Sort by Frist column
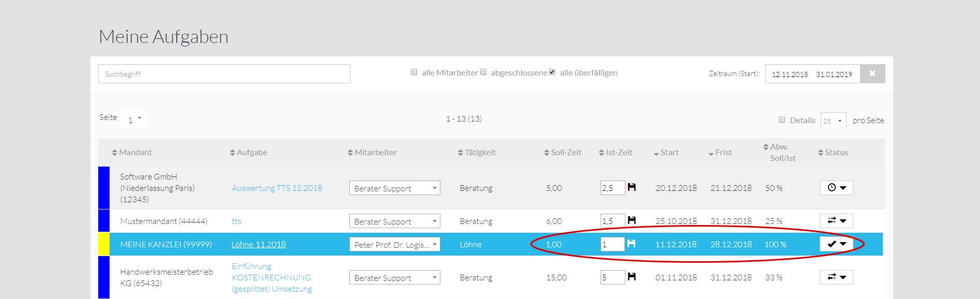Viewport: 980px width, 299px height. [720, 153]
